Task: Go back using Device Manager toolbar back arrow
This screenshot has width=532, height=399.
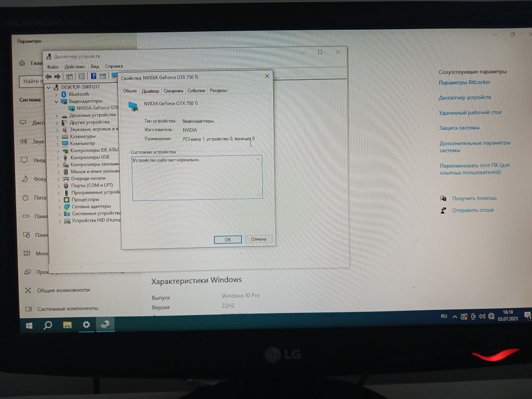Action: pyautogui.click(x=49, y=76)
